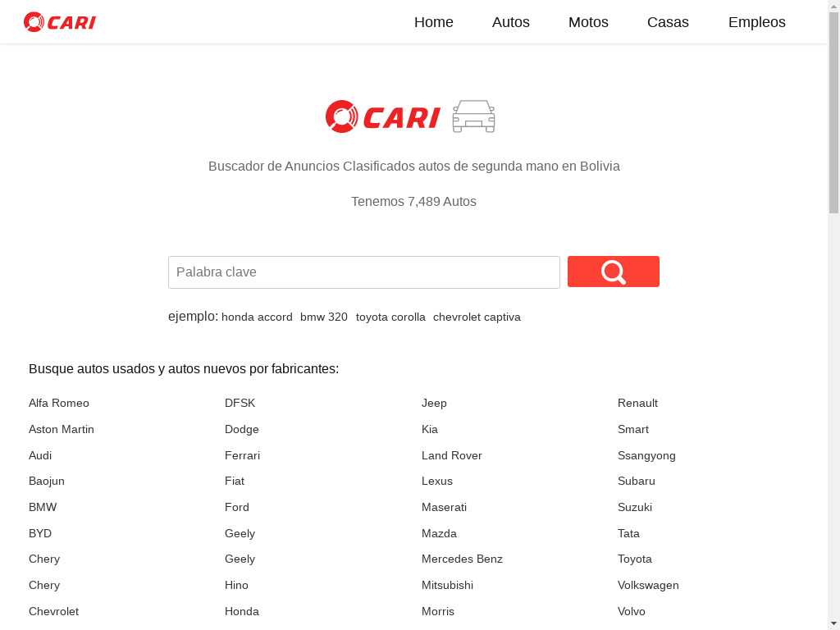
Task: Open the Hino manufacturer link
Action: click(x=236, y=585)
